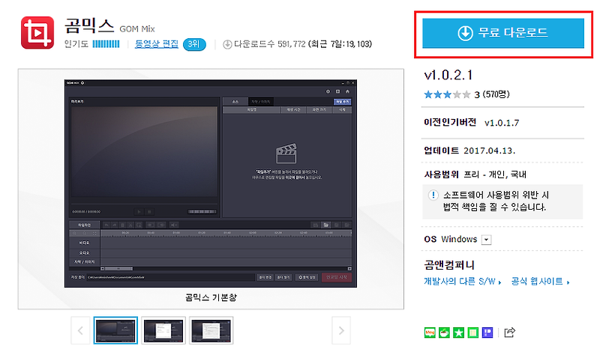
Task: Click the 곰믹스 기본창 caption
Action: [x=211, y=297]
